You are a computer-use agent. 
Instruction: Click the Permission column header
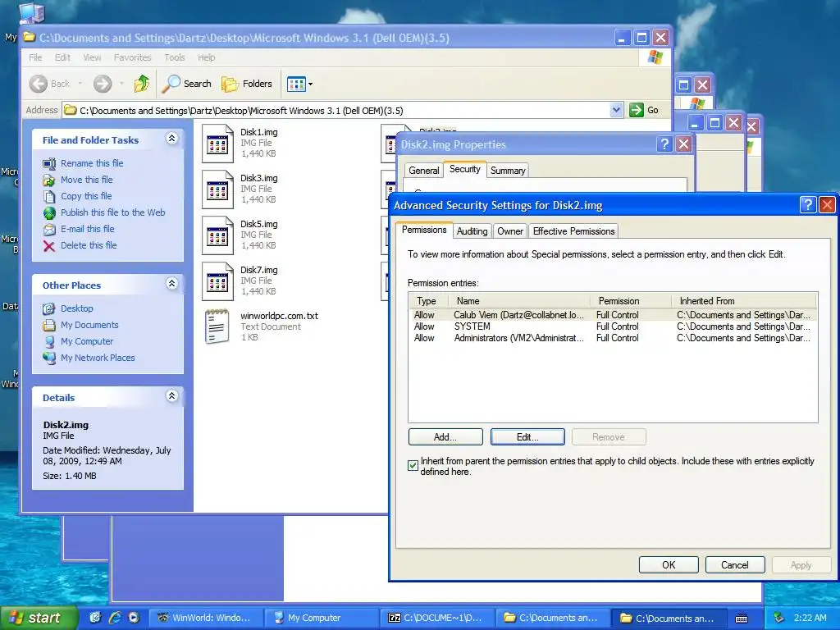click(631, 300)
